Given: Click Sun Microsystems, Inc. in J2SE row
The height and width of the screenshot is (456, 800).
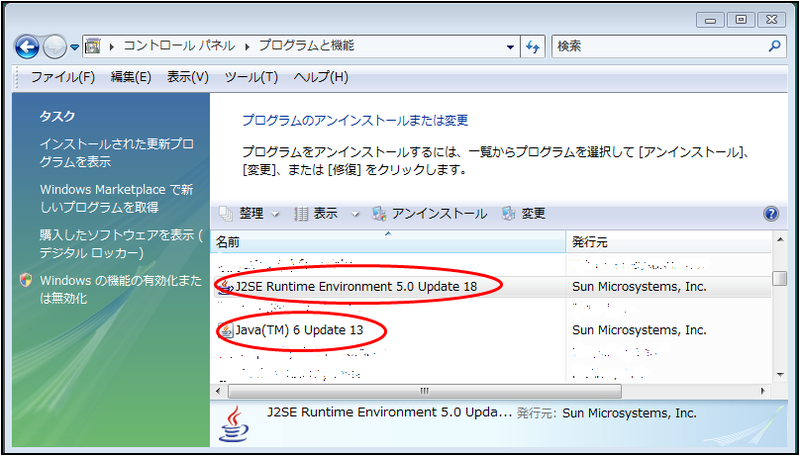Looking at the screenshot, I should [x=639, y=287].
